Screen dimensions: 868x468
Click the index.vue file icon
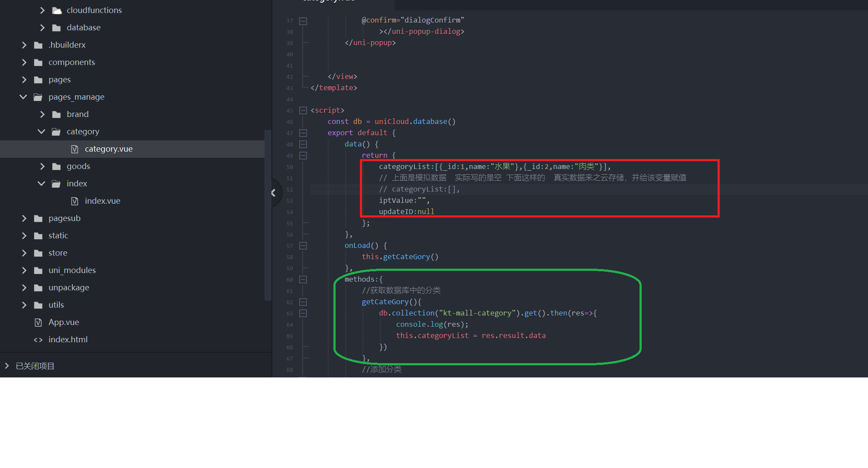pyautogui.click(x=75, y=201)
